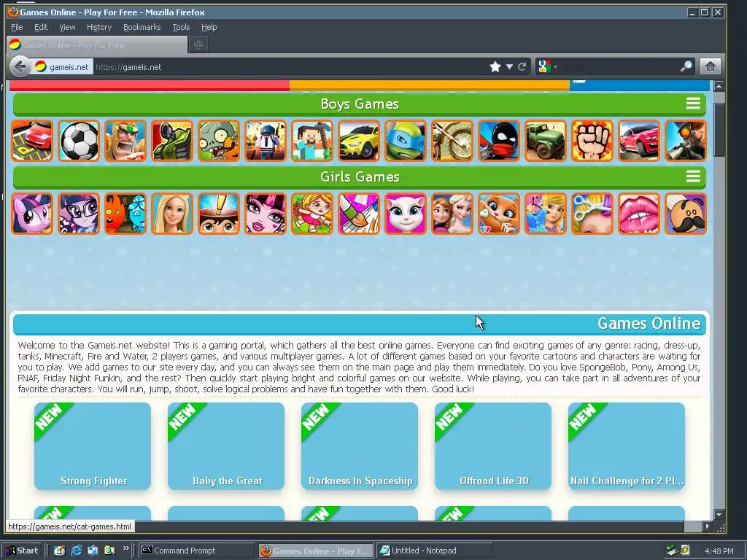Open the Offroad Life 3D game card
This screenshot has height=560, width=747.
point(492,446)
